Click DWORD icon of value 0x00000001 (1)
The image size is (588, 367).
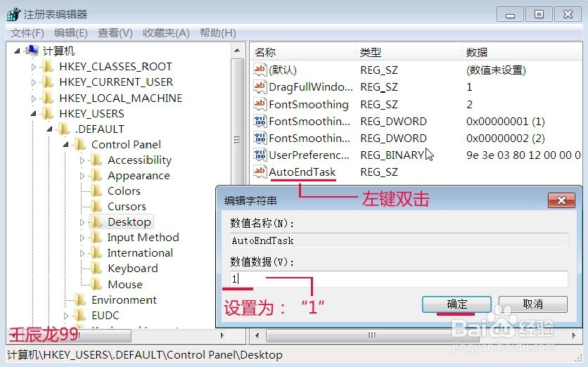pos(260,121)
